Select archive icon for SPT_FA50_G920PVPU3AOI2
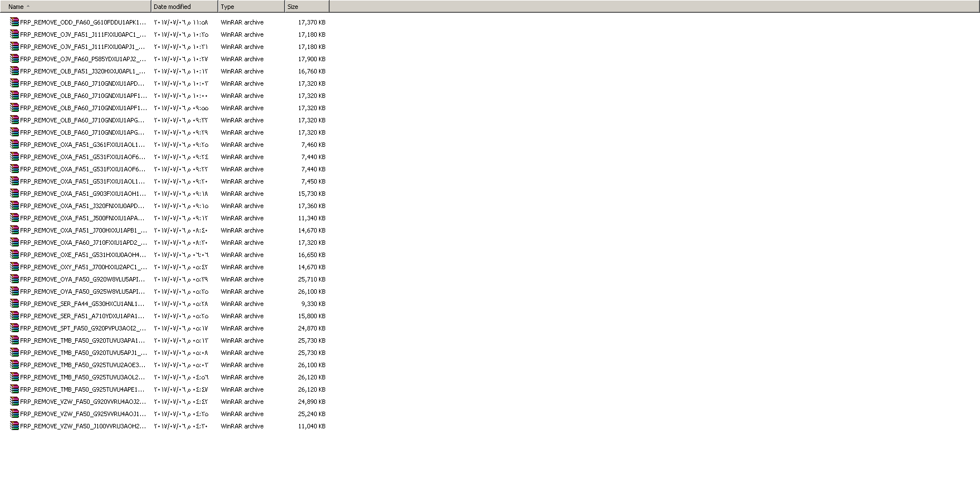 pos(14,328)
